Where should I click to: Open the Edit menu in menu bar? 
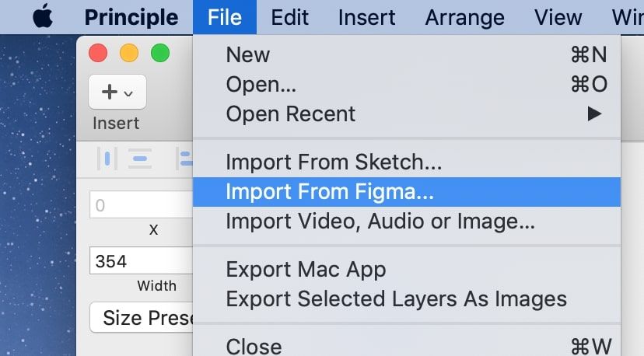point(290,16)
